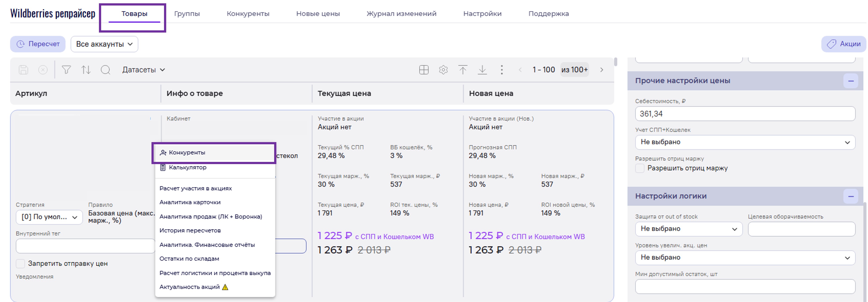Screen dimensions: 868x302
Task: Open Все аккаунты dropdown
Action: [x=104, y=44]
